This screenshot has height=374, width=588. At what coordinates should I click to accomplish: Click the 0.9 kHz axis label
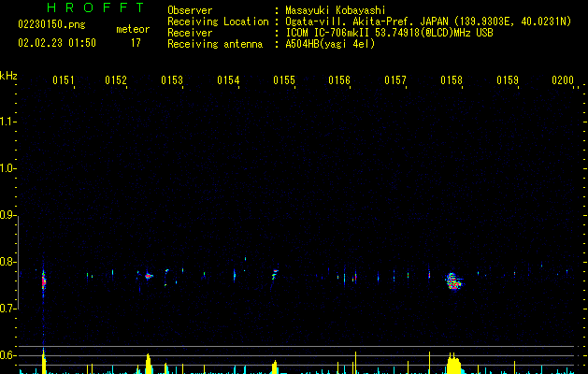7,215
